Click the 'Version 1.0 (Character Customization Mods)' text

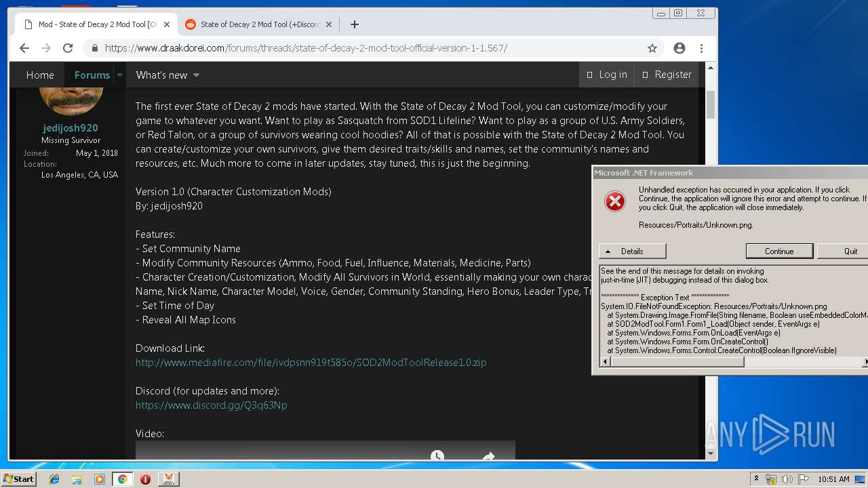point(233,192)
